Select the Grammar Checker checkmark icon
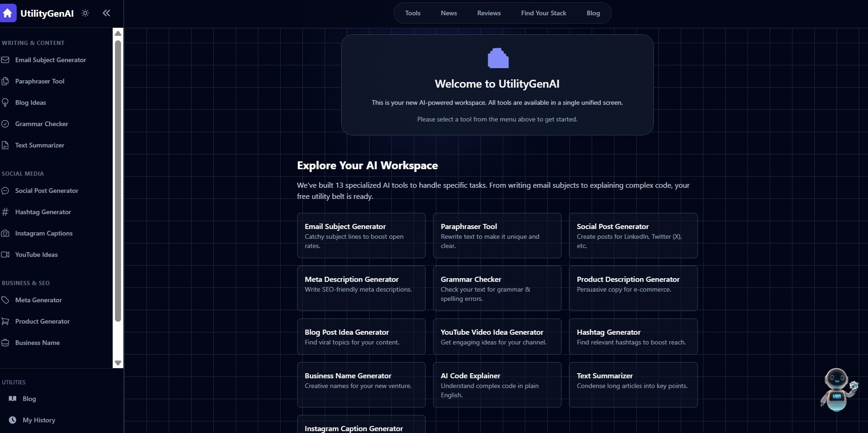This screenshot has width=868, height=433. (5, 124)
